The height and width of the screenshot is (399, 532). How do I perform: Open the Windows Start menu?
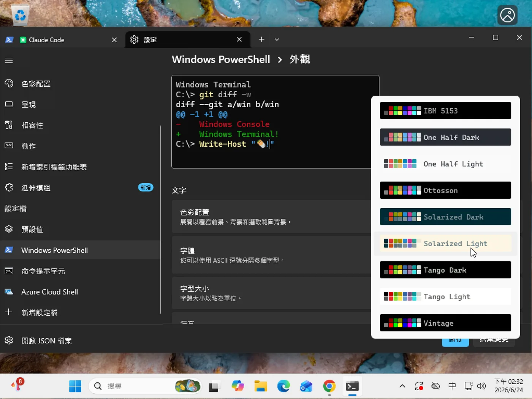75,386
